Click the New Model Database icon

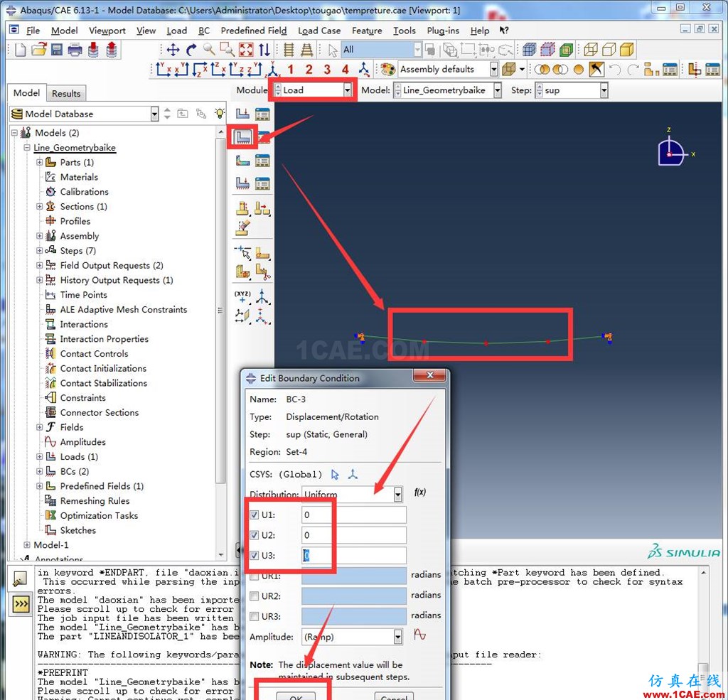[21, 49]
